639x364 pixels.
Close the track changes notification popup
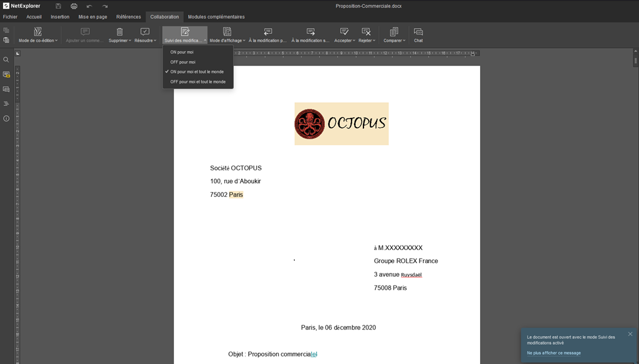pyautogui.click(x=630, y=334)
